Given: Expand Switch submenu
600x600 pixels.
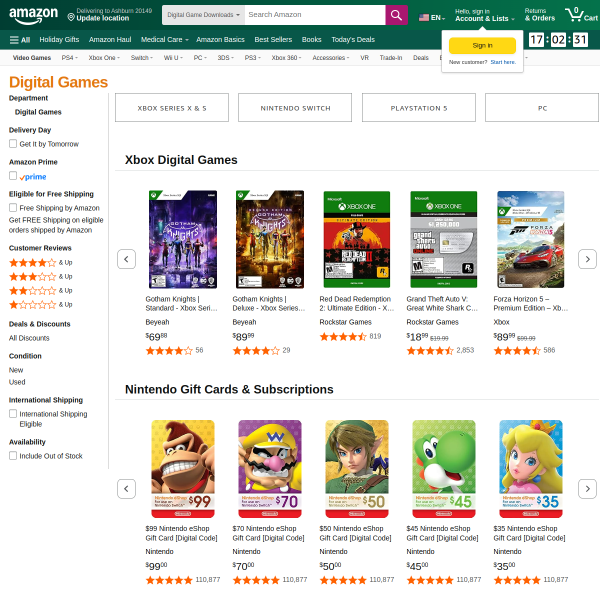Looking at the screenshot, I should pyautogui.click(x=142, y=58).
